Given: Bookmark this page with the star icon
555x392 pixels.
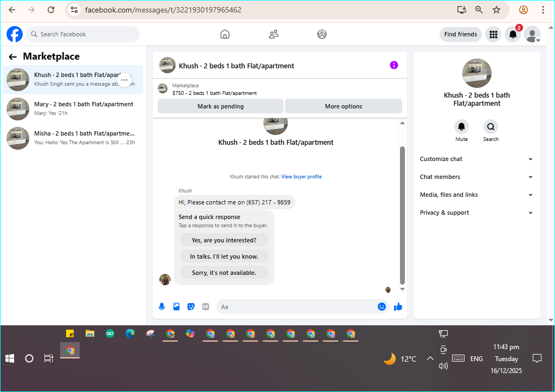Looking at the screenshot, I should click(x=496, y=10).
